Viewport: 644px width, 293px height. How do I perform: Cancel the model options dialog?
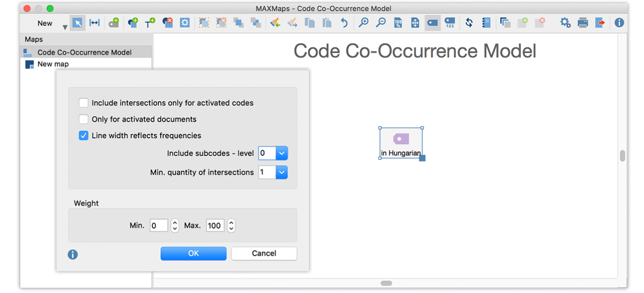[264, 253]
